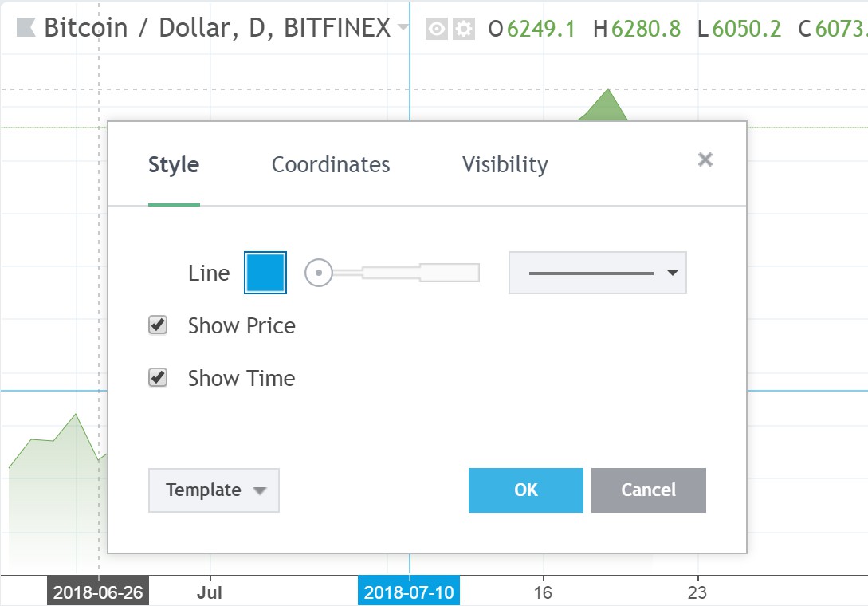Click the thickest end of width slider
This screenshot has width=868, height=606.
click(450, 273)
